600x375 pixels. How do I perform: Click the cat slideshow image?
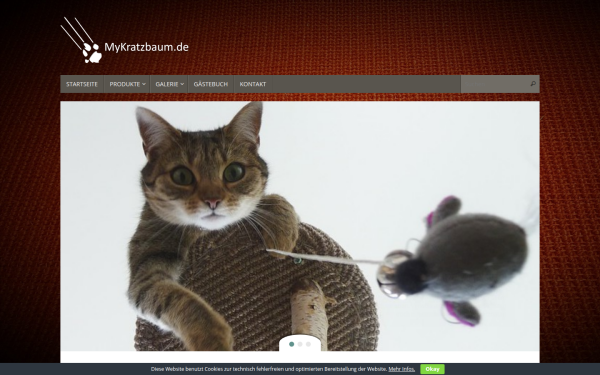click(300, 226)
